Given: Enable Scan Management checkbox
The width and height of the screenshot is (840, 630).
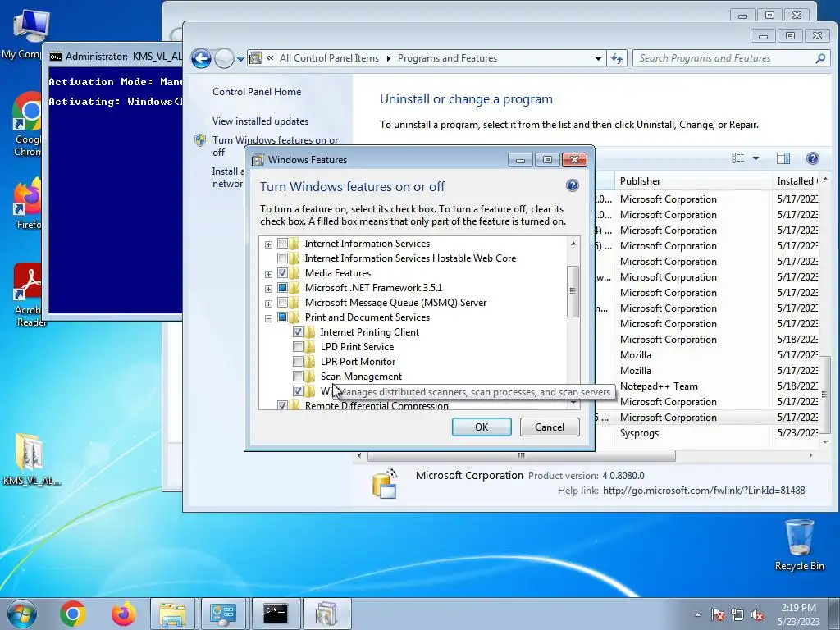Looking at the screenshot, I should (298, 376).
